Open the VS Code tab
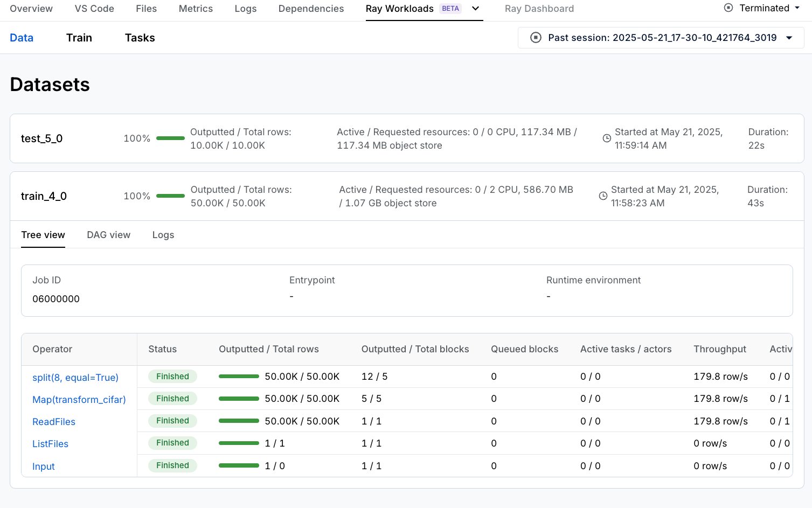Screen dimensions: 812x508 (x=94, y=9)
